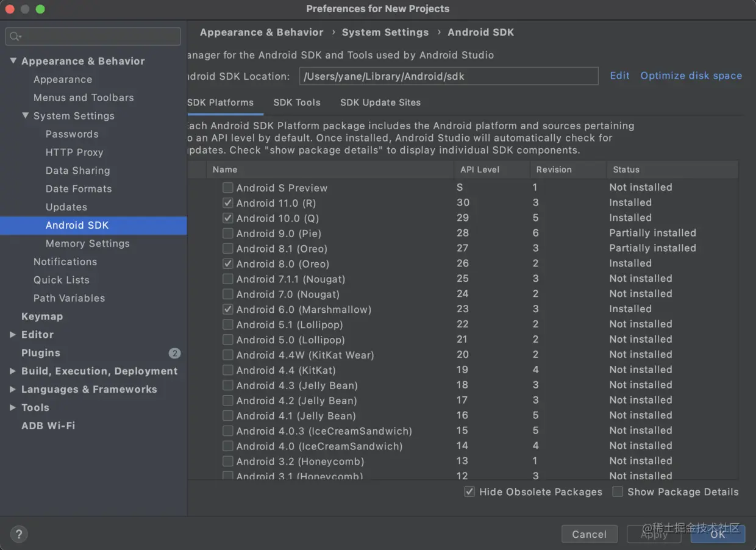Screen dimensions: 756x550
Task: Collapse the System Settings tree node
Action: (25, 116)
